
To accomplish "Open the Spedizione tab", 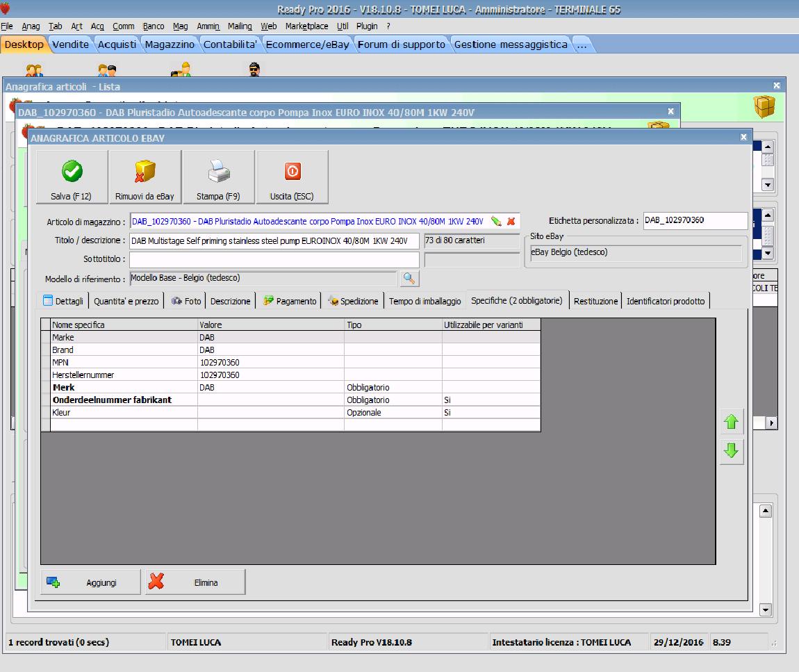I will [x=354, y=301].
